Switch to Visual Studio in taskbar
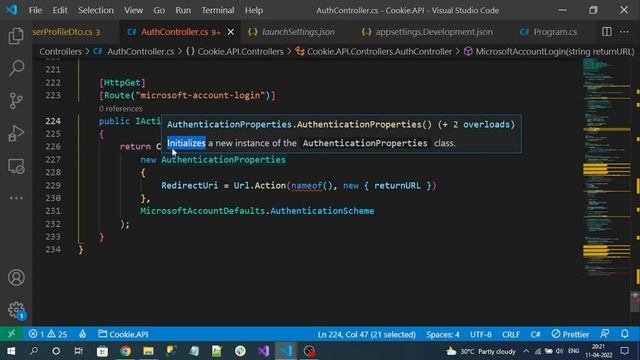The height and width of the screenshot is (360, 640). click(263, 351)
